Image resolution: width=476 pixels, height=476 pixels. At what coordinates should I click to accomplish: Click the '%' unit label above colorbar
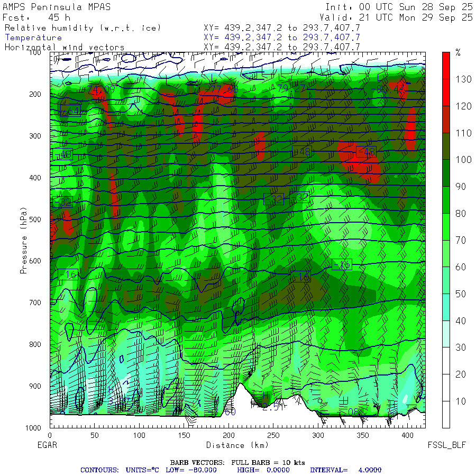[x=458, y=52]
